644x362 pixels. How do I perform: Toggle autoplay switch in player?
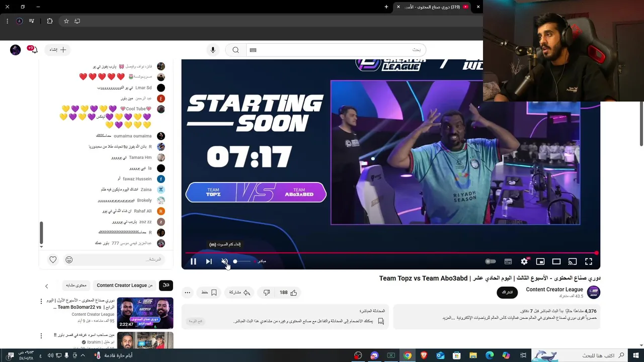click(491, 261)
